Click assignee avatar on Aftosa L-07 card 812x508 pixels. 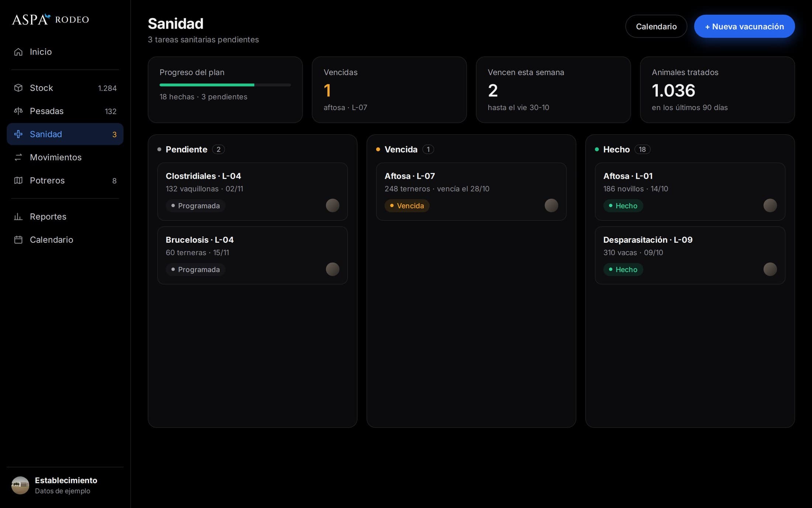(551, 205)
